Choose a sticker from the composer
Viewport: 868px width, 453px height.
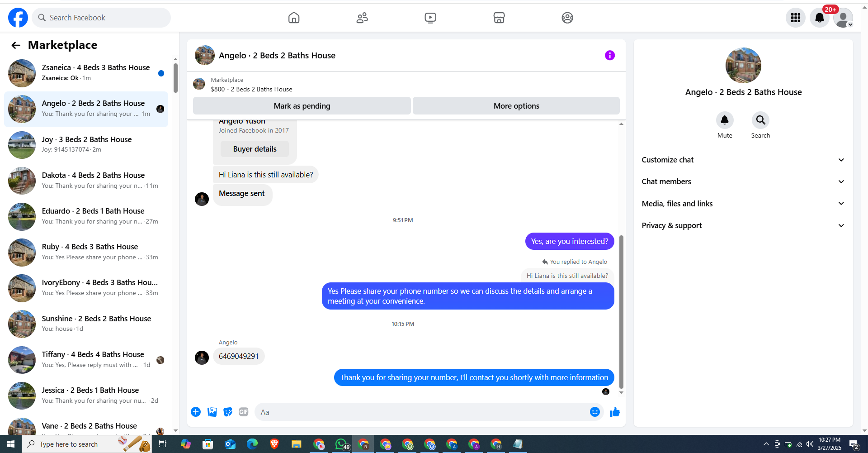tap(228, 412)
